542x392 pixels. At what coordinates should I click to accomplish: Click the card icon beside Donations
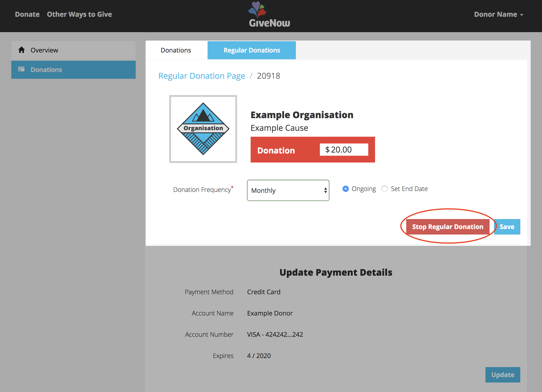pyautogui.click(x=21, y=69)
